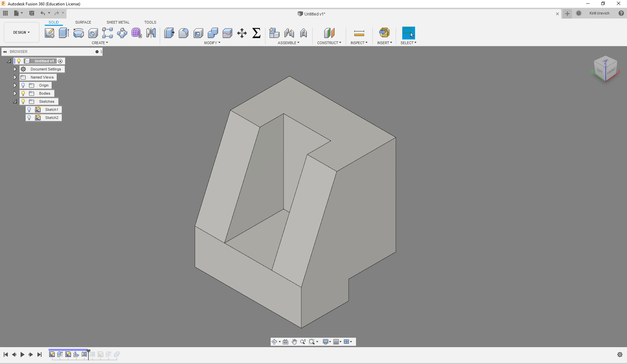The height and width of the screenshot is (364, 627).
Task: Open the CONSTRUCT menu label
Action: tap(329, 43)
